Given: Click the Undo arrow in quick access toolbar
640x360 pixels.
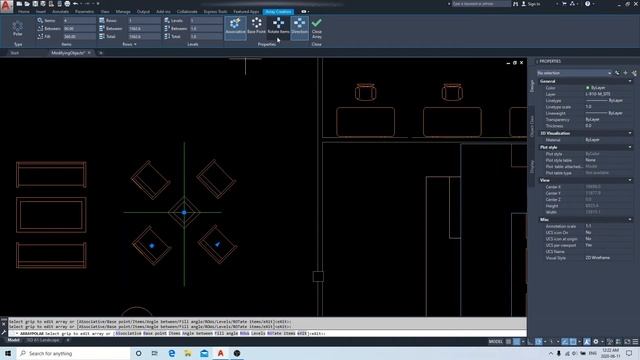Looking at the screenshot, I should click(x=76, y=4).
